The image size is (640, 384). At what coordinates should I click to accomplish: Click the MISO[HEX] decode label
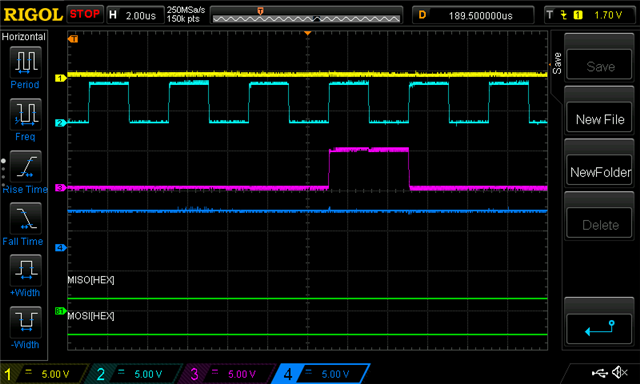(91, 280)
